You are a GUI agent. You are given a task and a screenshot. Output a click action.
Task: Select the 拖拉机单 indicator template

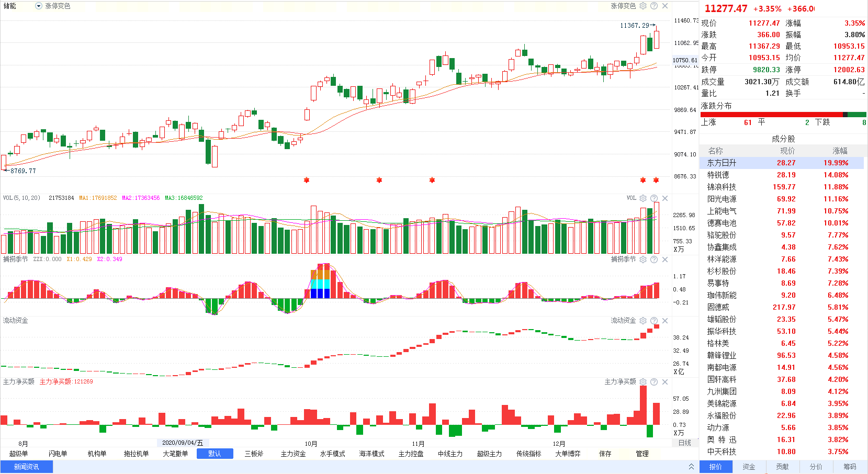pyautogui.click(x=136, y=454)
